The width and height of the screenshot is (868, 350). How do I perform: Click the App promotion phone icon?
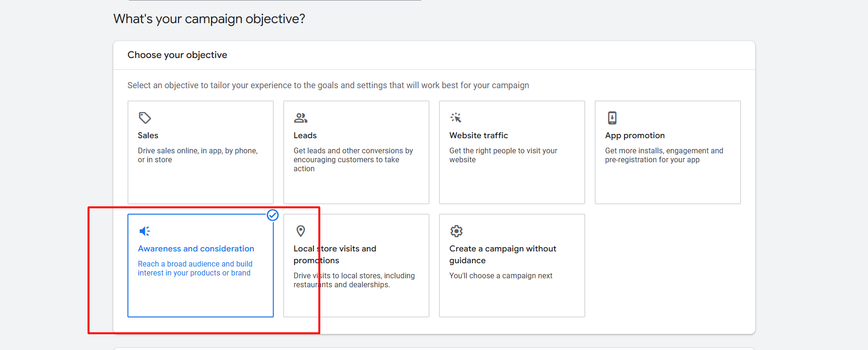tap(612, 117)
